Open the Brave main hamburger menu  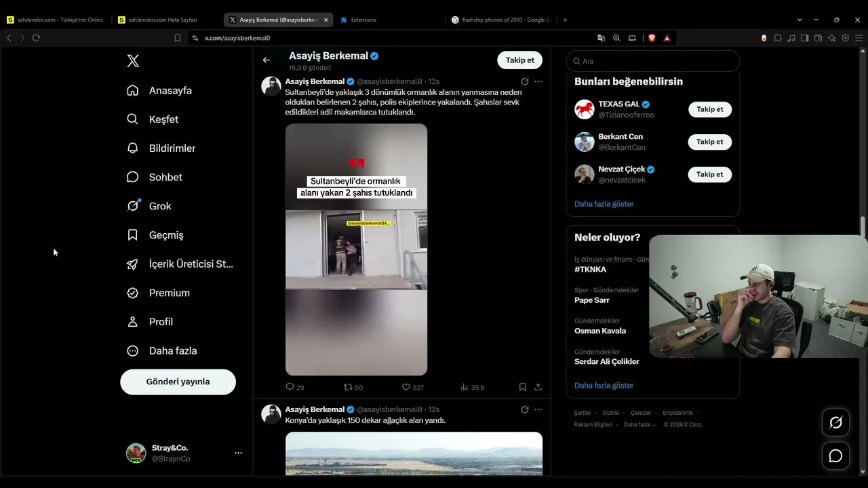858,38
